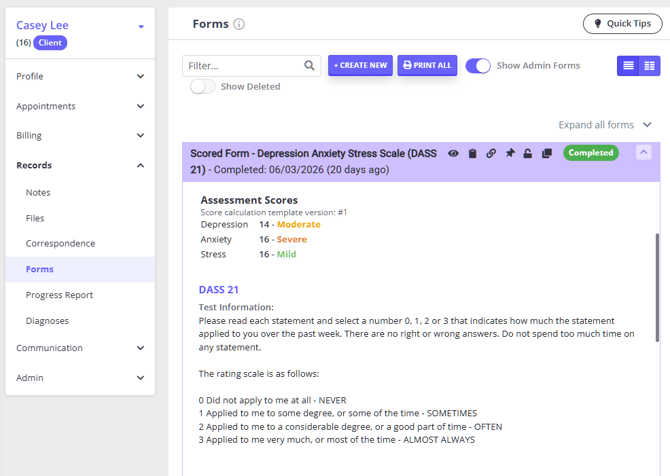Click the info icon beside Forms heading
670x476 pixels.
(x=239, y=24)
